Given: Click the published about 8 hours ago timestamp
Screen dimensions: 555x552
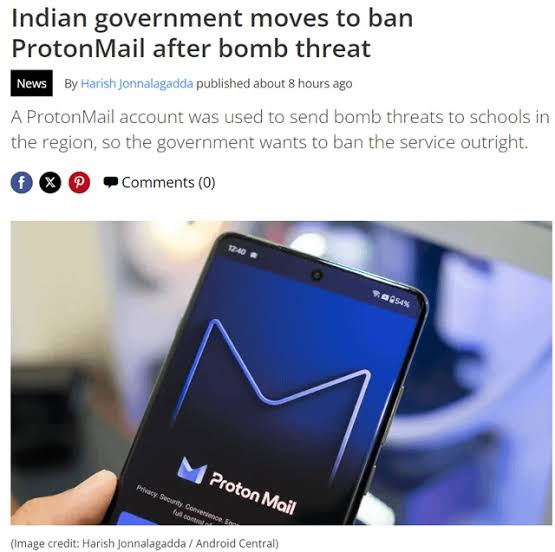Looking at the screenshot, I should [274, 84].
